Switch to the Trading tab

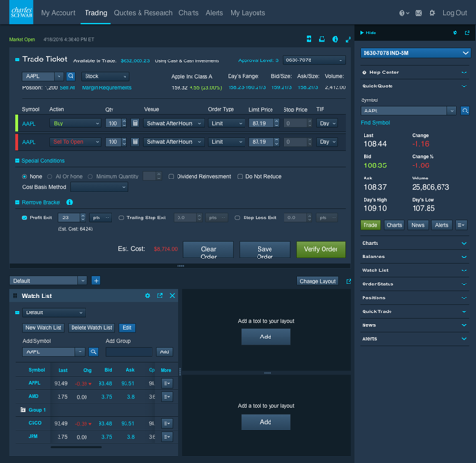tap(96, 13)
